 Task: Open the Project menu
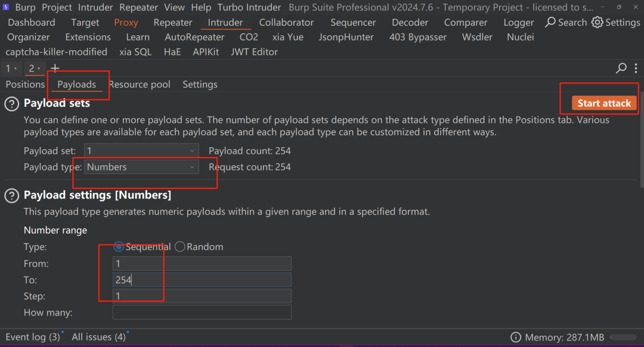tap(57, 7)
